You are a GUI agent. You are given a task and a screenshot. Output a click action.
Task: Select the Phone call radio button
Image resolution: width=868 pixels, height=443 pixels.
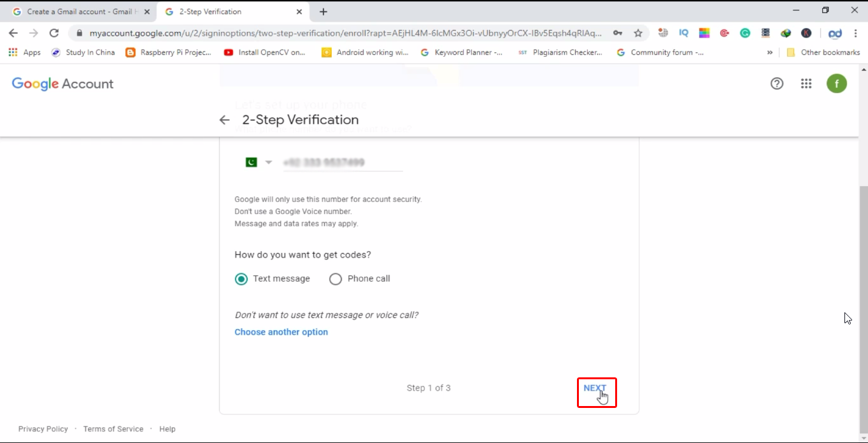(336, 279)
